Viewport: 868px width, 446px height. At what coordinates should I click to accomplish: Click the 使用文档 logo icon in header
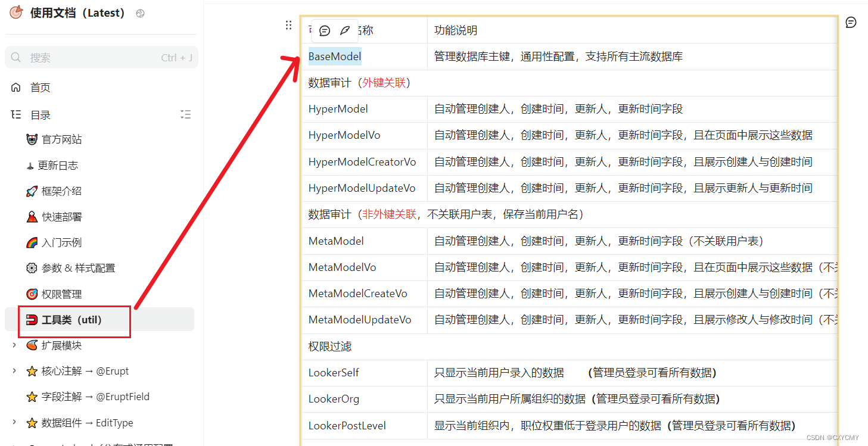pyautogui.click(x=16, y=11)
